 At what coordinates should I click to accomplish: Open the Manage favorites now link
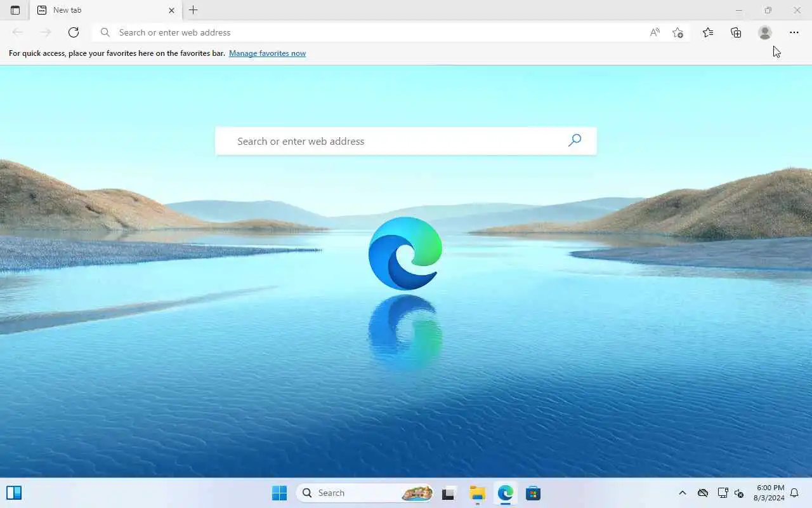click(267, 53)
